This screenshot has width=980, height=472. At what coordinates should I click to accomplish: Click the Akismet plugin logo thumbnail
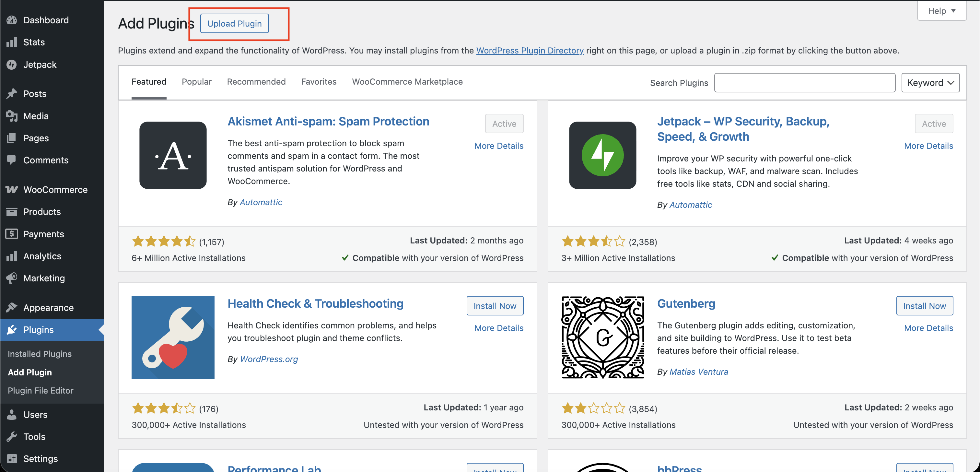click(173, 155)
